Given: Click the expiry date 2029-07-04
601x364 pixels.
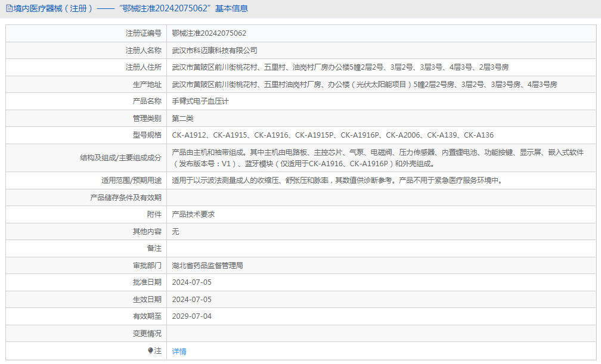Looking at the screenshot, I should pyautogui.click(x=191, y=316).
